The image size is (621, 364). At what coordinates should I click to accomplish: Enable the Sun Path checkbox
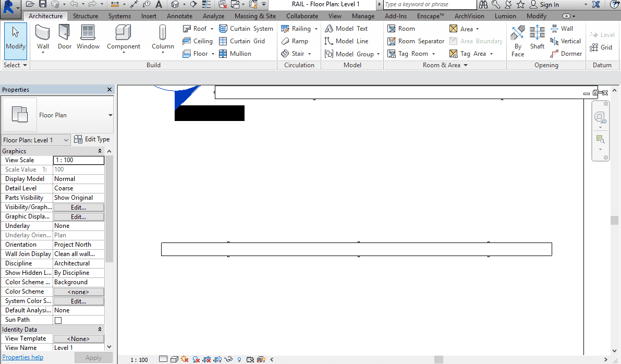58,320
